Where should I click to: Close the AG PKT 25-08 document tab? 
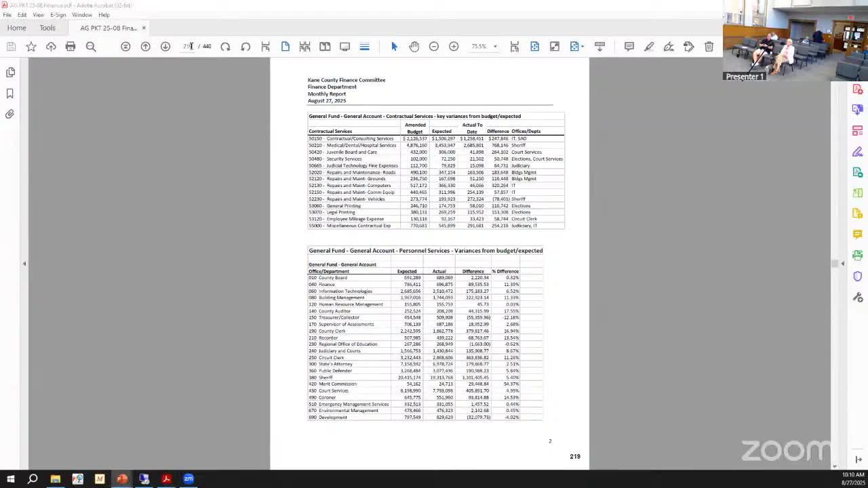click(144, 28)
